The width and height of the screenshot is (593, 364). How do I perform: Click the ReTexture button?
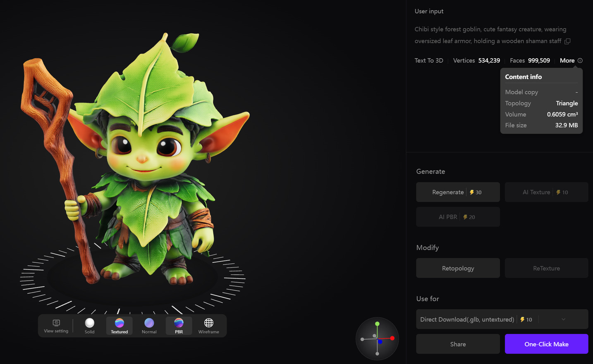click(x=546, y=268)
